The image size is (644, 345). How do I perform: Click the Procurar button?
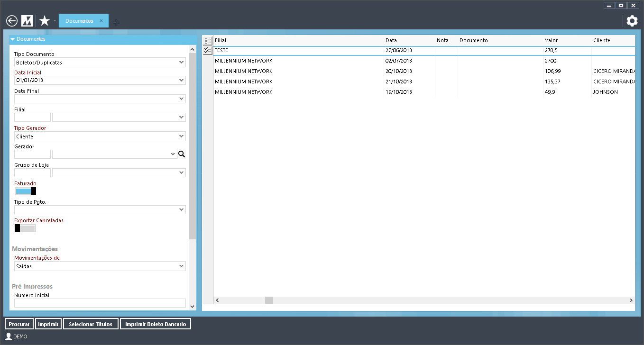point(19,324)
